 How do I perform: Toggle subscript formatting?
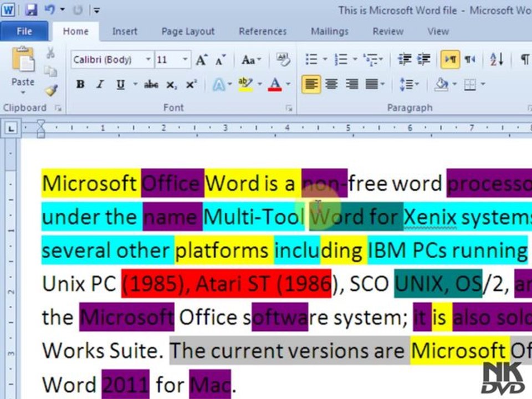171,84
